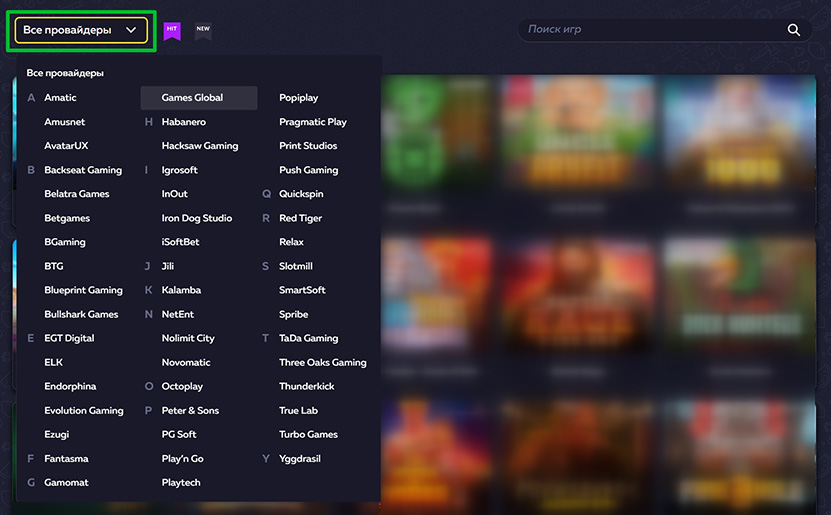Open True Lab games

[299, 411]
